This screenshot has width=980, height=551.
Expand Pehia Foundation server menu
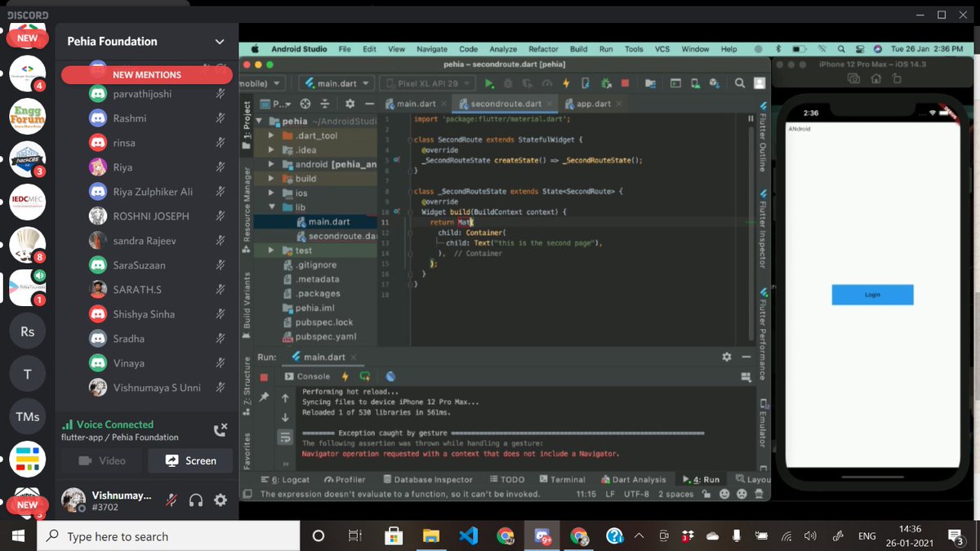219,42
